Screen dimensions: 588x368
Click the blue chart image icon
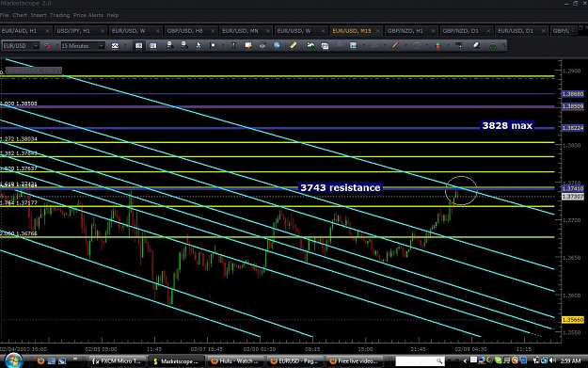[x=353, y=45]
